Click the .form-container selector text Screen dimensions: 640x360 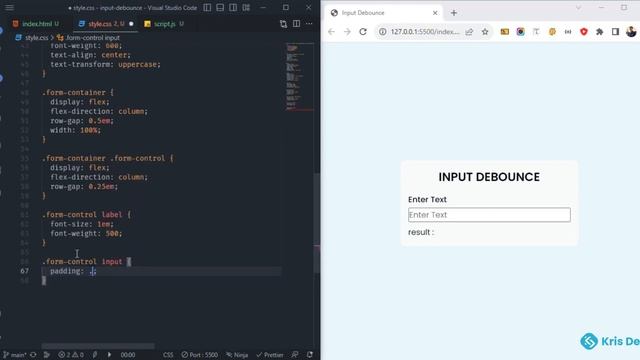(x=74, y=93)
